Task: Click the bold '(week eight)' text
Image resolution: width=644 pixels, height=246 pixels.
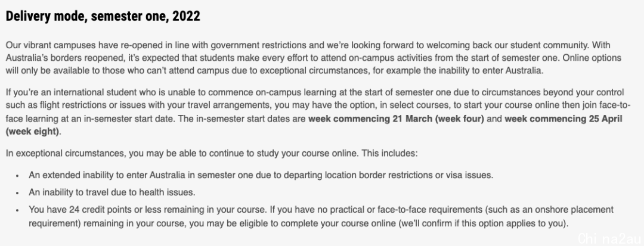Action: coord(33,132)
